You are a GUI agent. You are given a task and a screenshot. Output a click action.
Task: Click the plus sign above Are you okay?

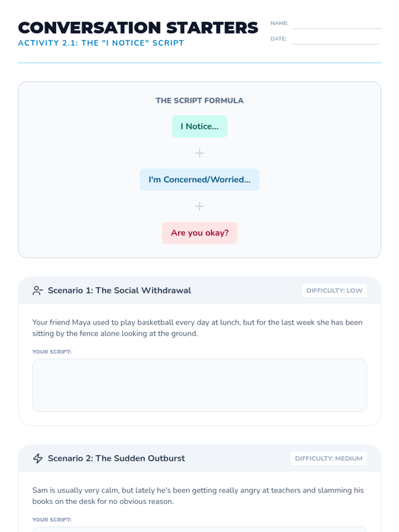click(x=199, y=206)
